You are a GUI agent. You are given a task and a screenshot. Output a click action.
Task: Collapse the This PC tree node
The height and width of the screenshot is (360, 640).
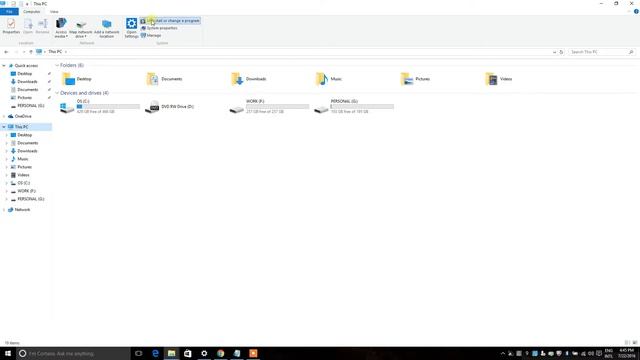[4, 127]
